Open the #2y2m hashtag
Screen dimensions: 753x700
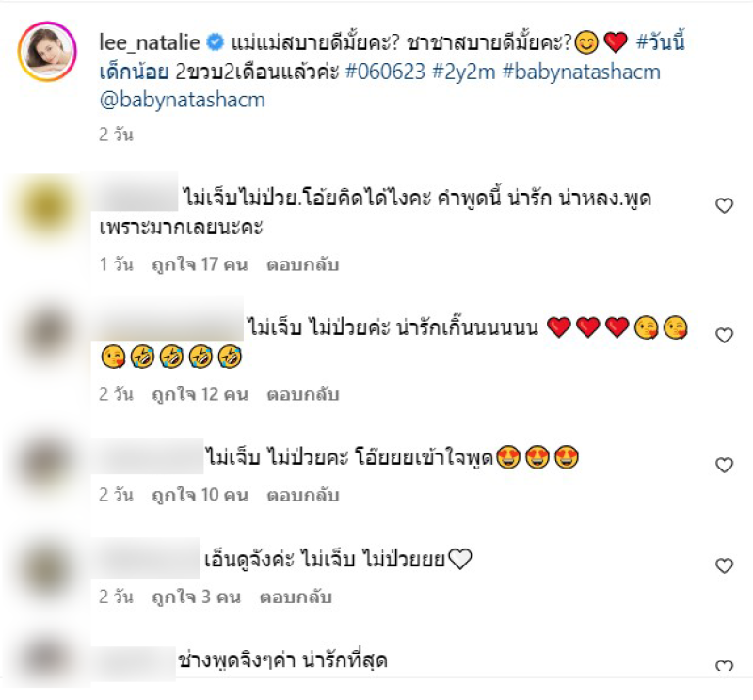pyautogui.click(x=463, y=72)
